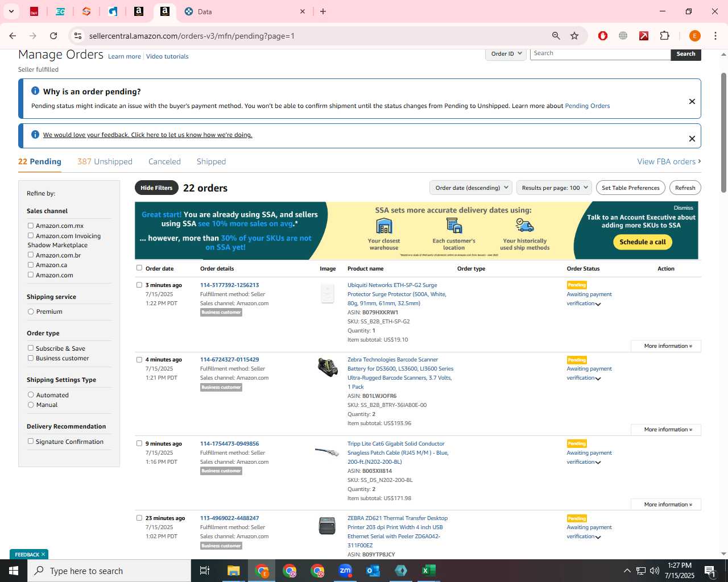
Task: Dismiss the 'Why is an order pending' notice
Action: click(x=692, y=101)
